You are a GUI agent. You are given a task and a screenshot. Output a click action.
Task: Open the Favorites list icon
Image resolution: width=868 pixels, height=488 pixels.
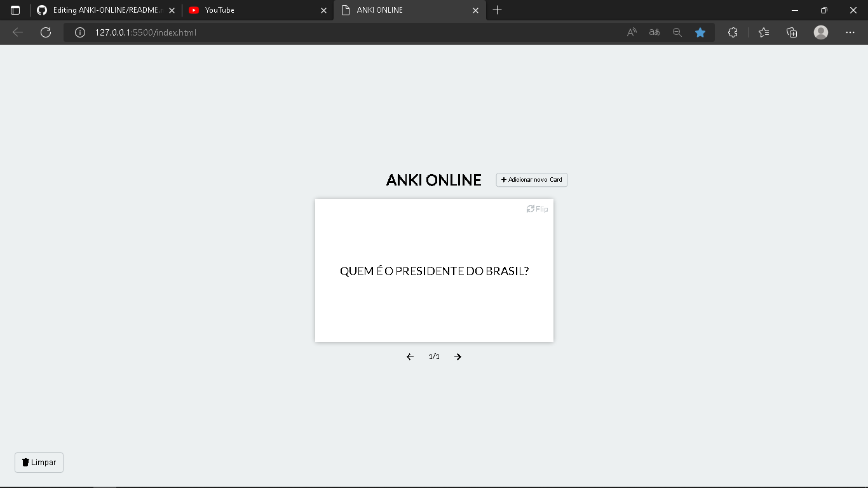coord(763,32)
